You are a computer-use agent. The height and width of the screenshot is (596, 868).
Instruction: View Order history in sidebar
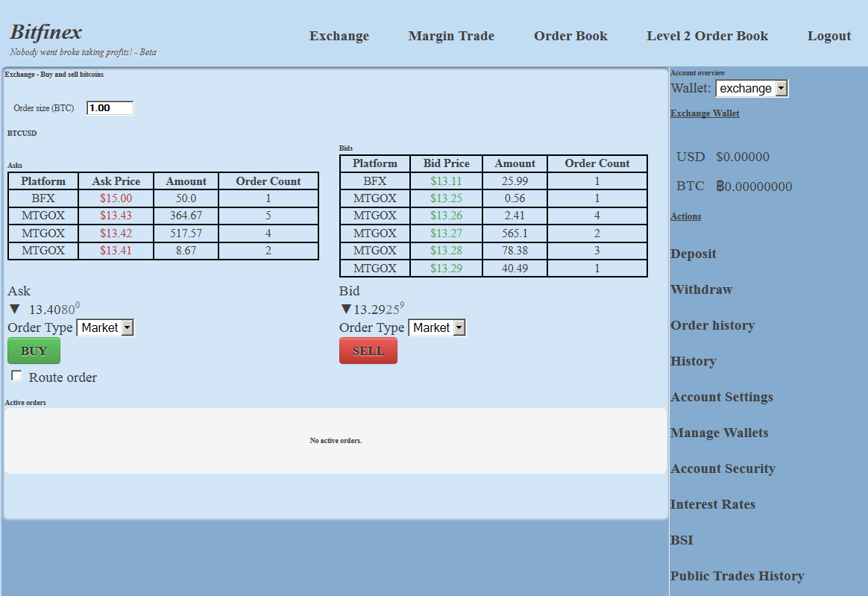(x=712, y=325)
